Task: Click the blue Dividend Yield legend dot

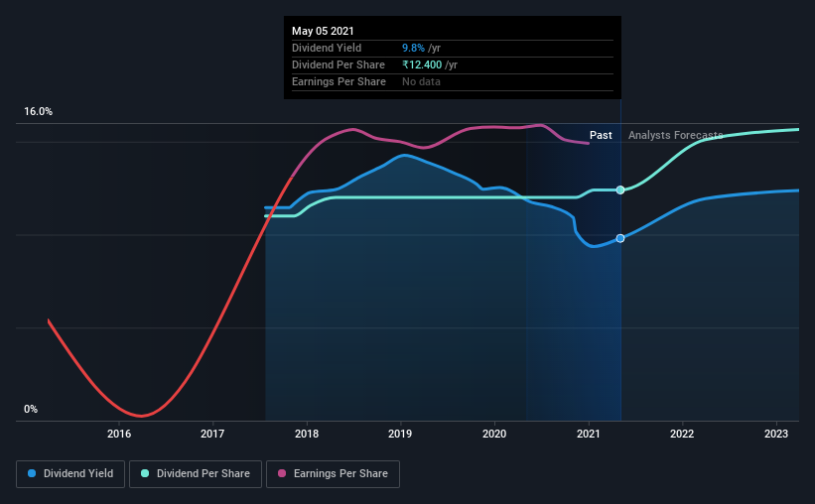Action: pos(32,473)
